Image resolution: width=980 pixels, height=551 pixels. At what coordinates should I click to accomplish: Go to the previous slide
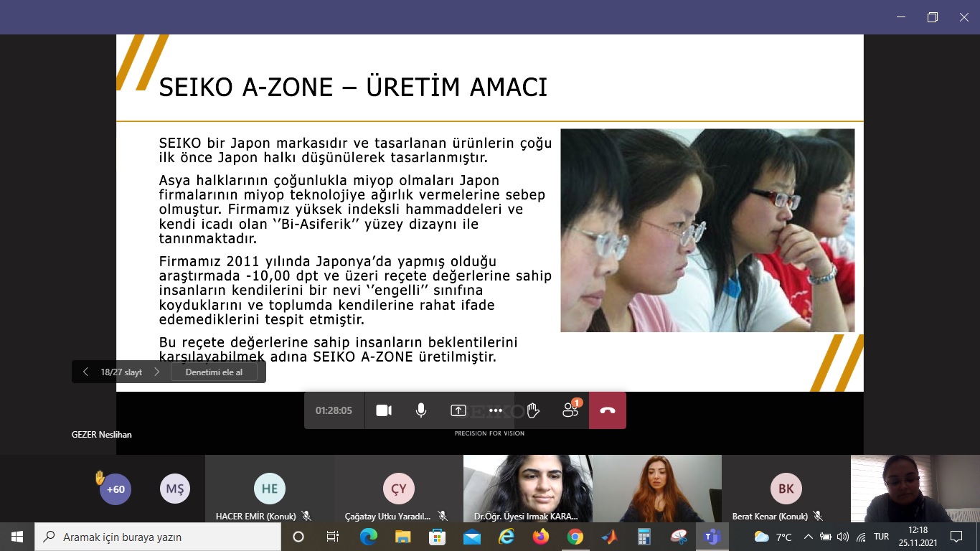click(x=85, y=372)
